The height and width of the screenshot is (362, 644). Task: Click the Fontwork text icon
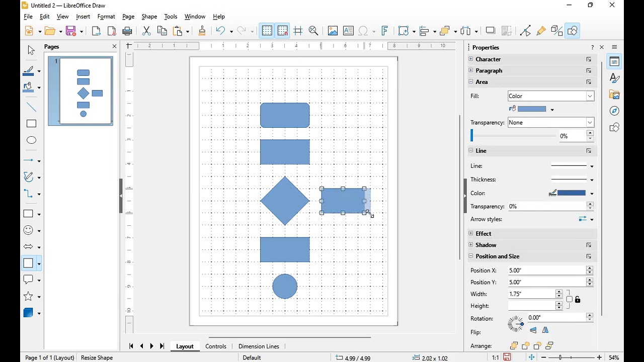tap(385, 31)
